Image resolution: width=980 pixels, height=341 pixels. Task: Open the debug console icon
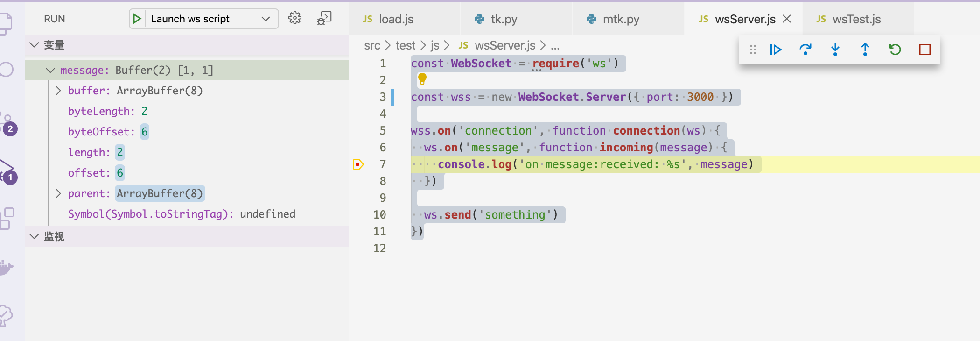(x=324, y=18)
